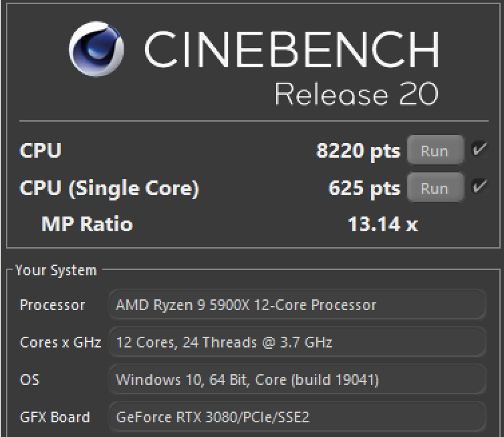This screenshot has width=504, height=437.
Task: Click the Cinebench sphere logo icon
Action: coord(96,49)
